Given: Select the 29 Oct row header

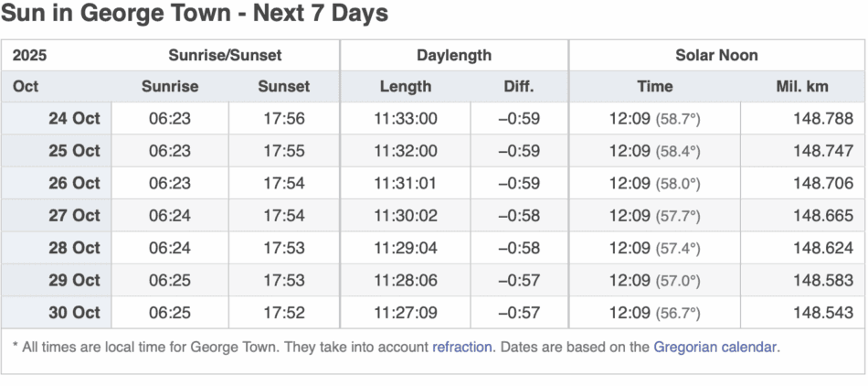Looking at the screenshot, I should [74, 280].
